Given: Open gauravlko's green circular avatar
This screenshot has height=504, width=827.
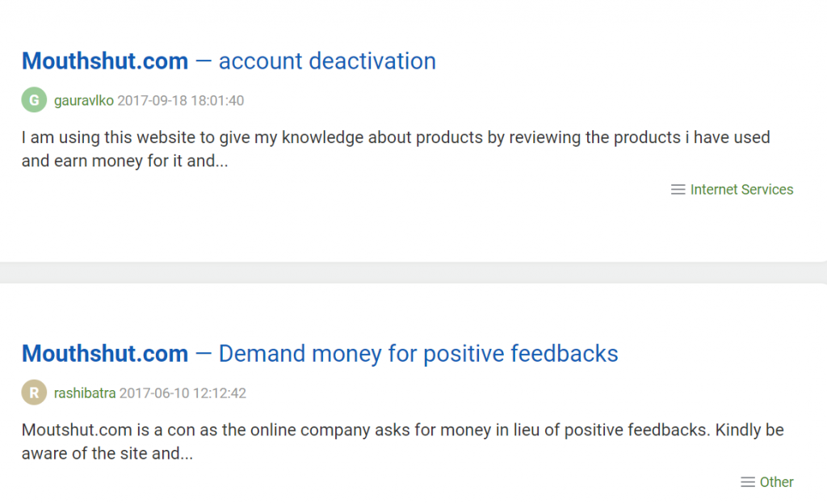Looking at the screenshot, I should coord(34,100).
